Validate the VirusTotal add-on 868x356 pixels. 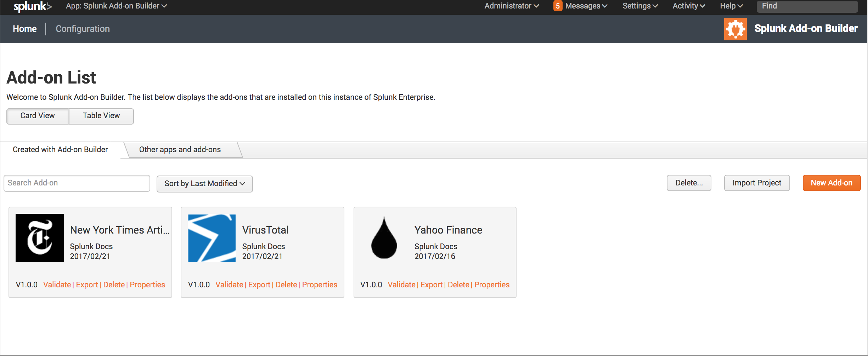tap(229, 285)
